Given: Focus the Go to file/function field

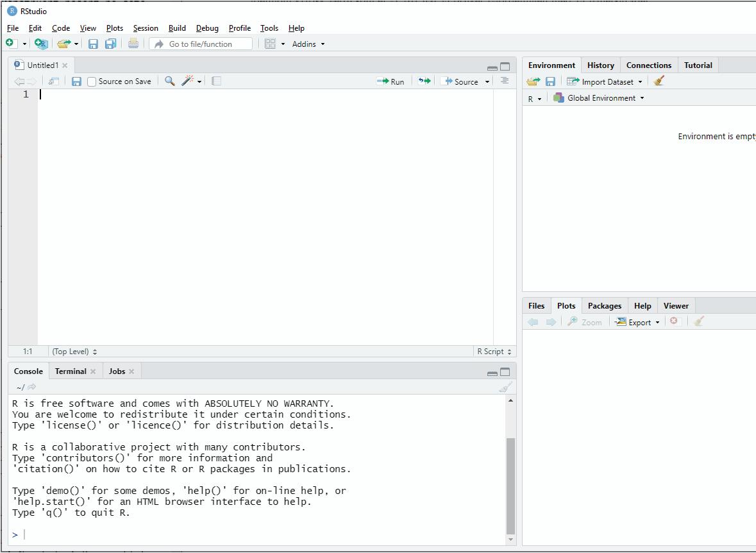Looking at the screenshot, I should tap(201, 44).
